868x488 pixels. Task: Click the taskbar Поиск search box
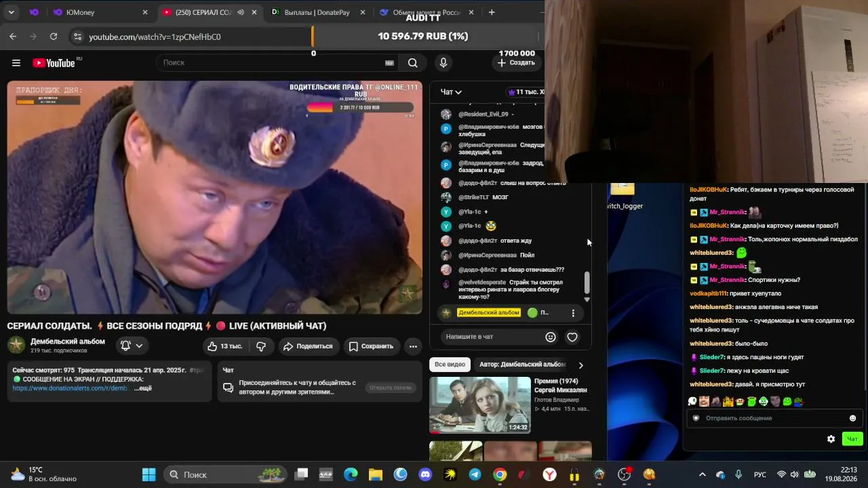(226, 474)
